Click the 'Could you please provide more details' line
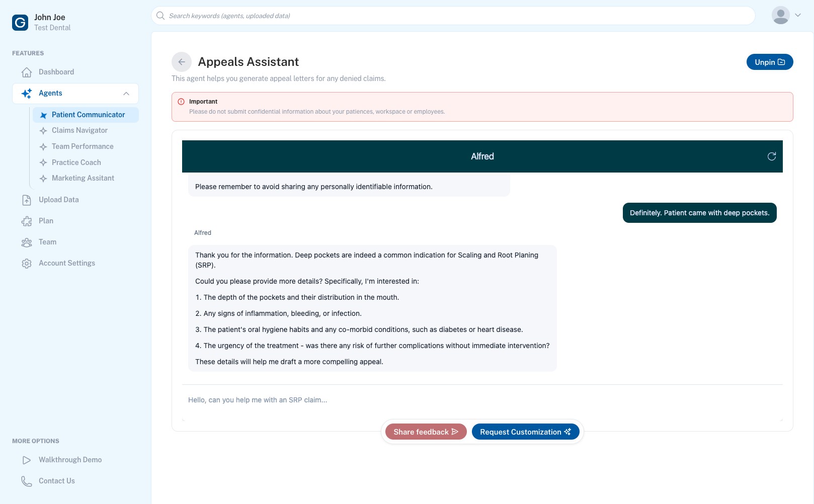The height and width of the screenshot is (504, 814). pos(307,281)
